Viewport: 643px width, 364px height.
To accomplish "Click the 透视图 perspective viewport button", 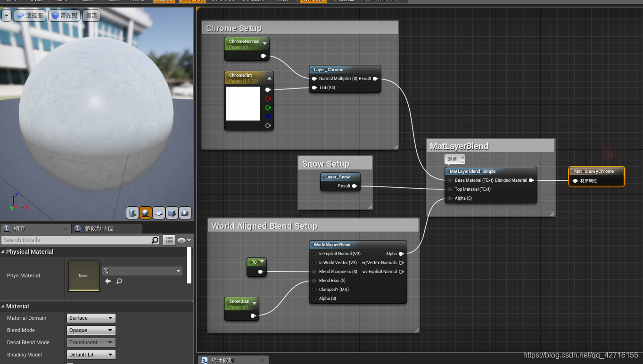I will point(30,15).
